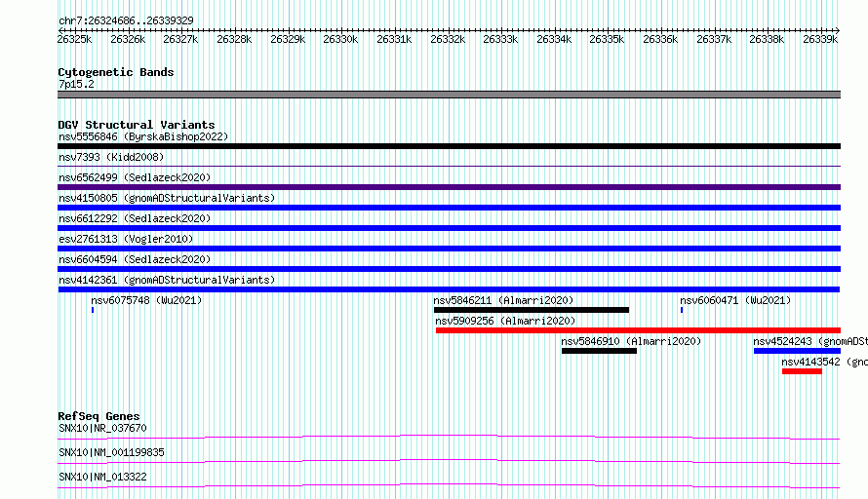Click the chr7:26324686..26339329 coordinate label
Image resolution: width=868 pixels, height=499 pixels.
(126, 20)
